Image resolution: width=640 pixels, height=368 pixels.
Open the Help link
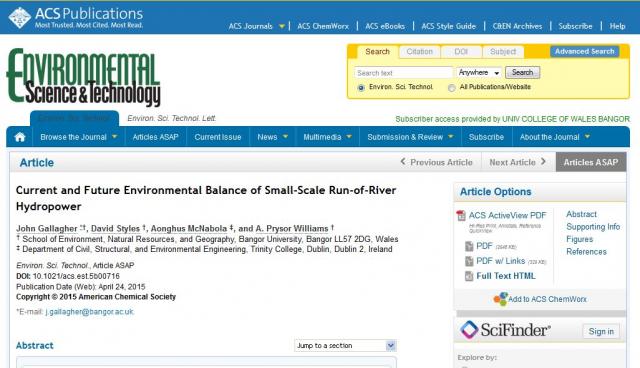click(617, 26)
